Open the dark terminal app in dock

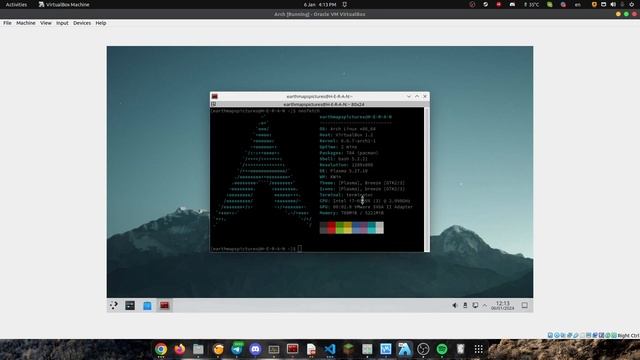[274, 349]
